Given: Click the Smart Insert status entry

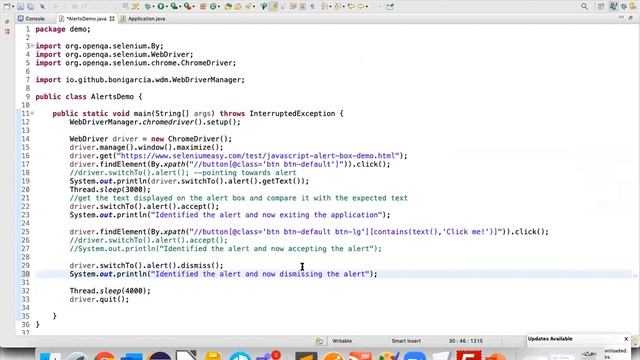Looking at the screenshot, I should click(406, 341).
